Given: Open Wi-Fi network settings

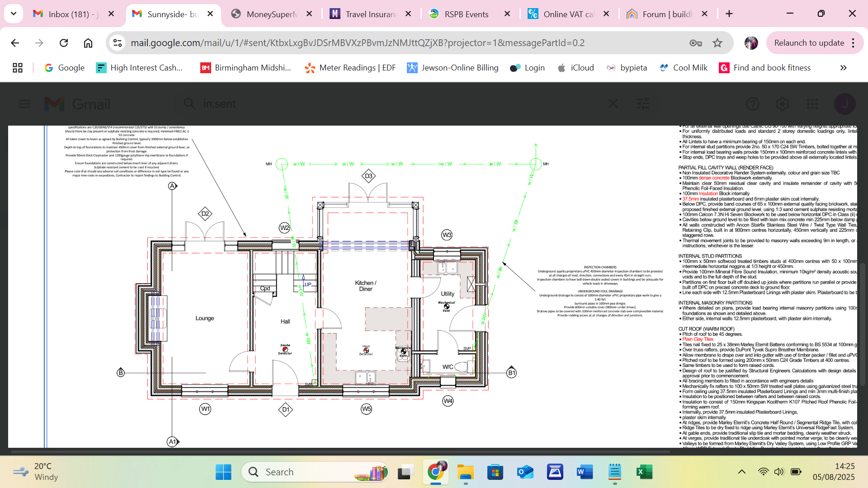Looking at the screenshot, I should [763, 472].
